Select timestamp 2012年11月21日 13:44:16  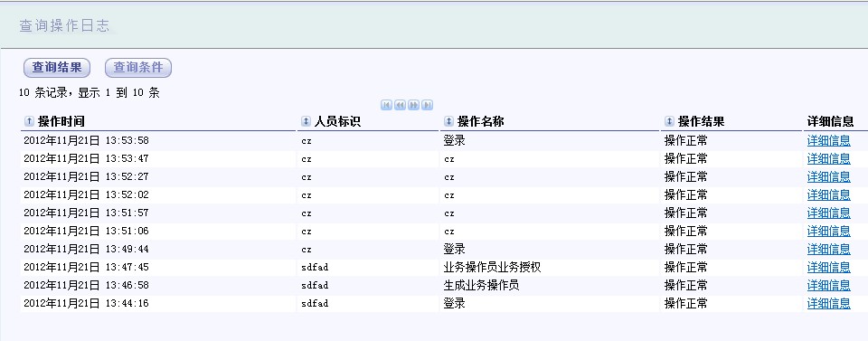coord(87,303)
